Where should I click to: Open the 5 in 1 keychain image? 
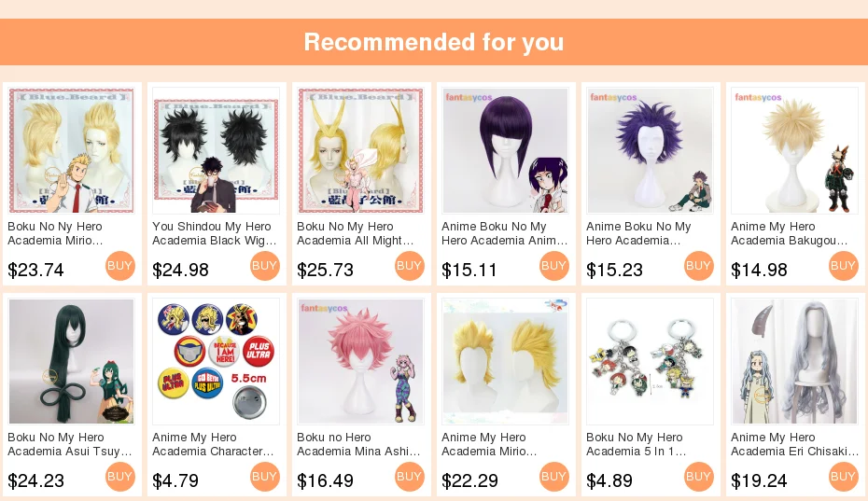pos(650,361)
